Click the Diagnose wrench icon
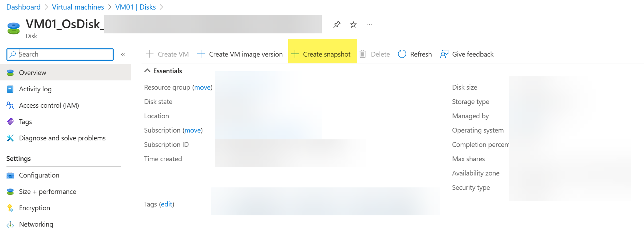 pos(10,138)
